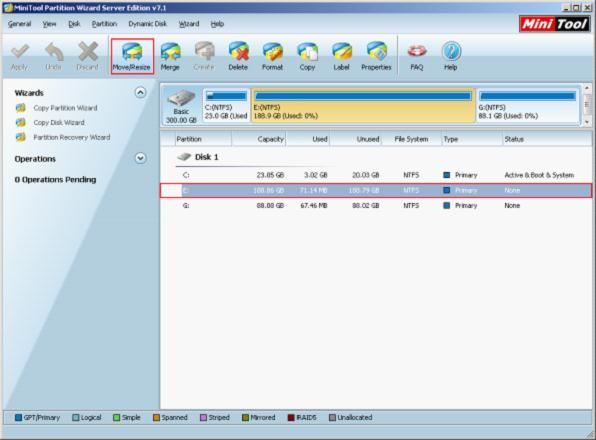Click the Disk 1 drive icon
This screenshot has width=596, height=440.
pos(184,157)
